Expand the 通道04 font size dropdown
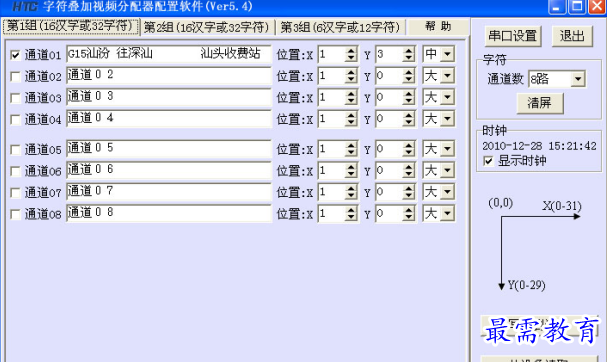607x362 pixels. [x=448, y=119]
